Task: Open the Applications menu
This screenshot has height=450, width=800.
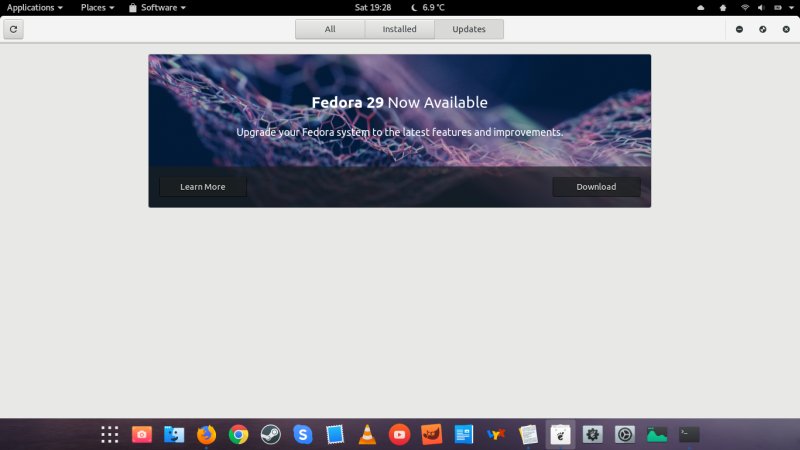Action: click(x=34, y=8)
